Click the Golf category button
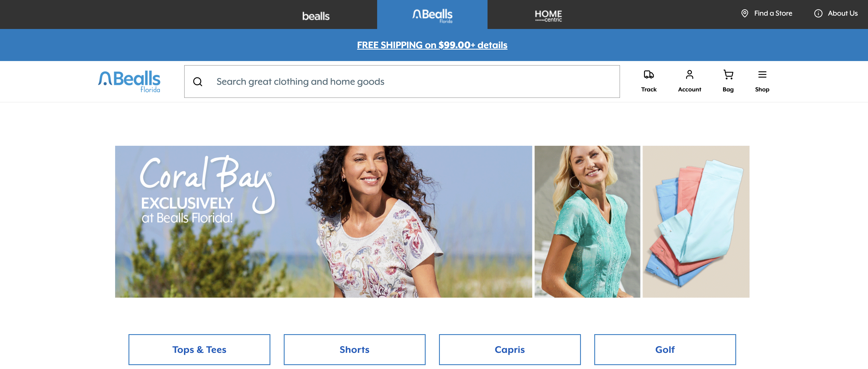This screenshot has width=868, height=369. coord(665,349)
